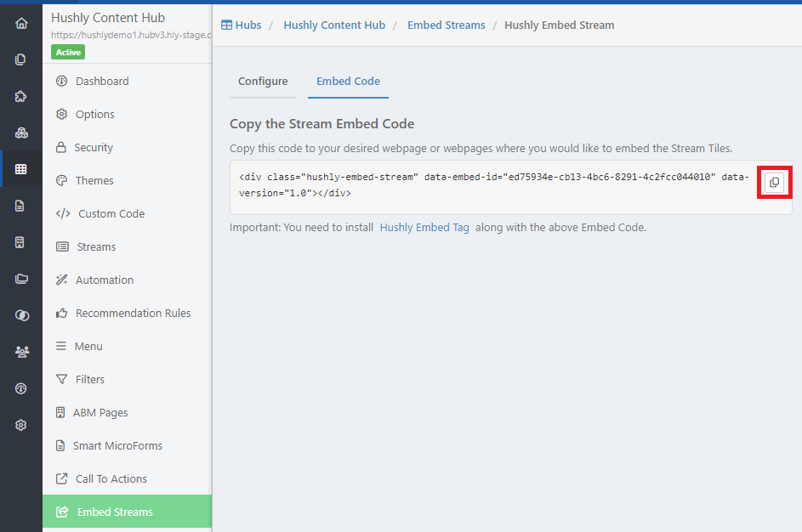Click the Hushly Content Hub sidebar title
Image resolution: width=802 pixels, height=532 pixels.
(x=108, y=18)
